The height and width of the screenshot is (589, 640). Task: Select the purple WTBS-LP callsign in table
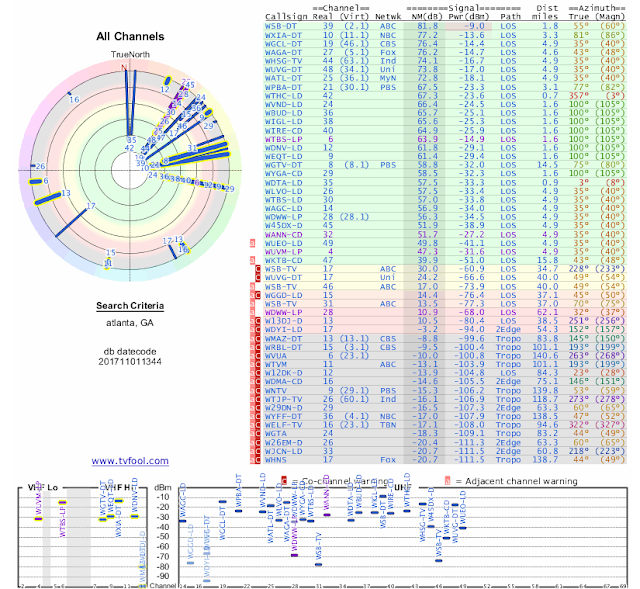[283, 139]
